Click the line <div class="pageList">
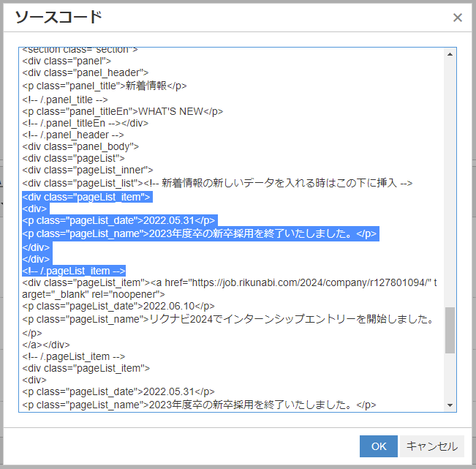476x469 pixels. [x=73, y=159]
